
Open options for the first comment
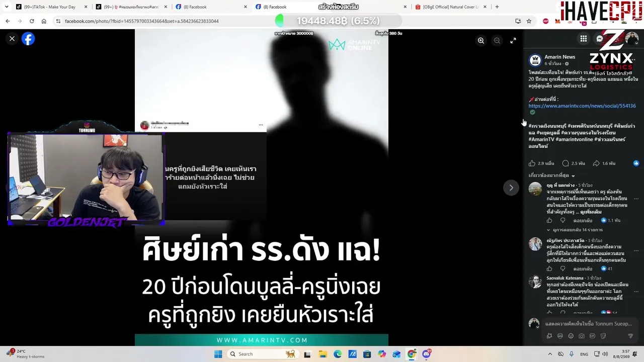tap(636, 199)
